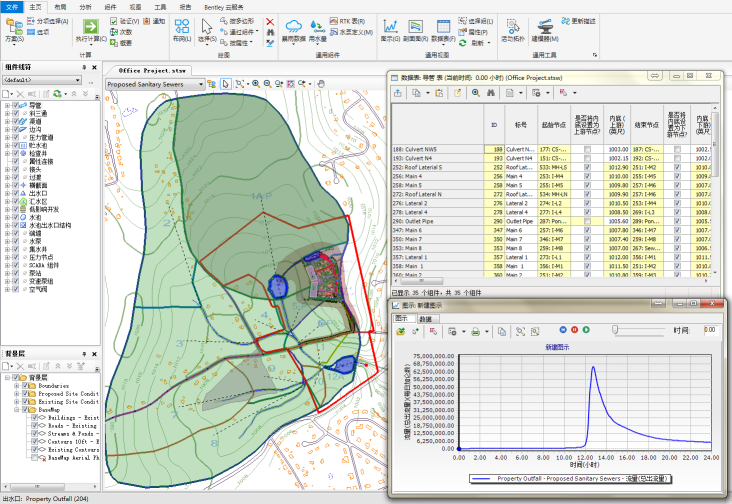Toggle the 汇水区 catchment layer checkbox
Viewport: 732px width, 504px height.
click(x=16, y=201)
